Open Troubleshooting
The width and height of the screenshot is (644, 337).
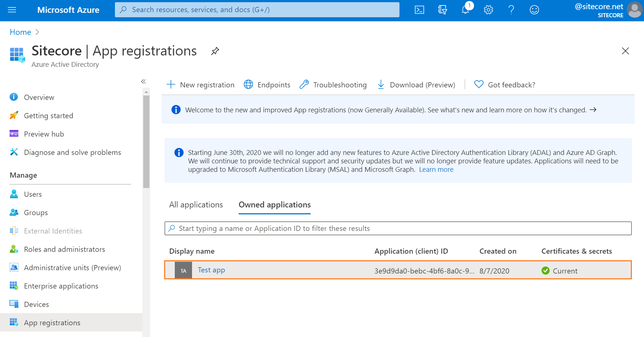click(x=333, y=85)
